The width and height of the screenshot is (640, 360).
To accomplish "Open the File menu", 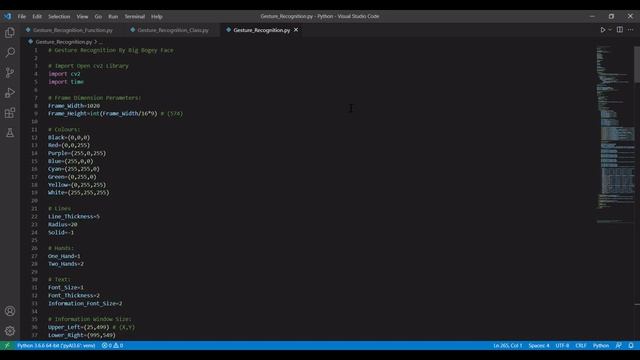I will [x=22, y=16].
